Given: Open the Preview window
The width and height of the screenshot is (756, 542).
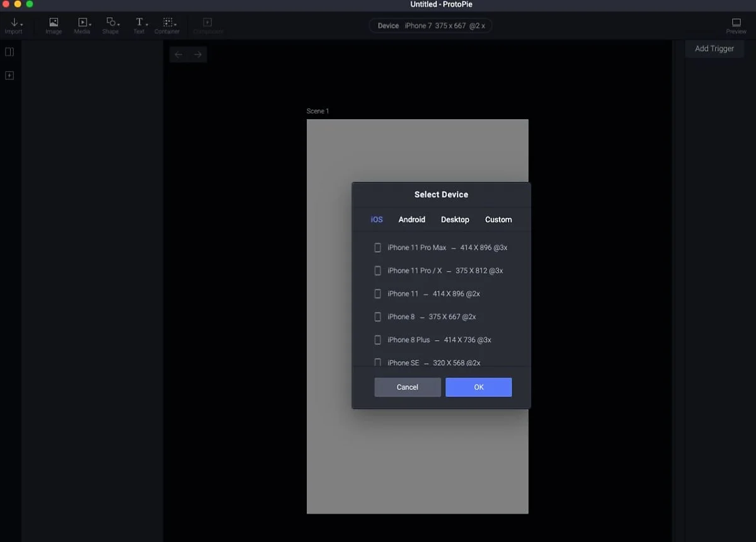Looking at the screenshot, I should click(x=736, y=25).
